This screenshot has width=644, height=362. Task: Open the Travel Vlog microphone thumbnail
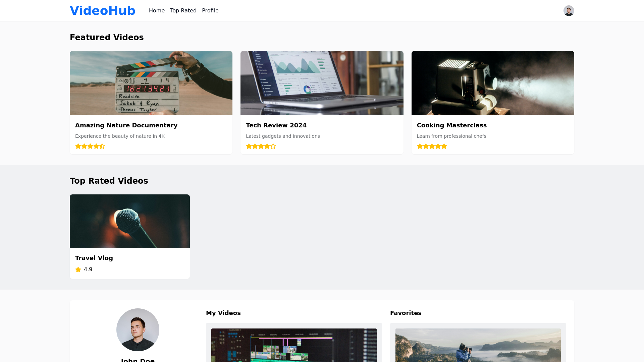[129, 221]
